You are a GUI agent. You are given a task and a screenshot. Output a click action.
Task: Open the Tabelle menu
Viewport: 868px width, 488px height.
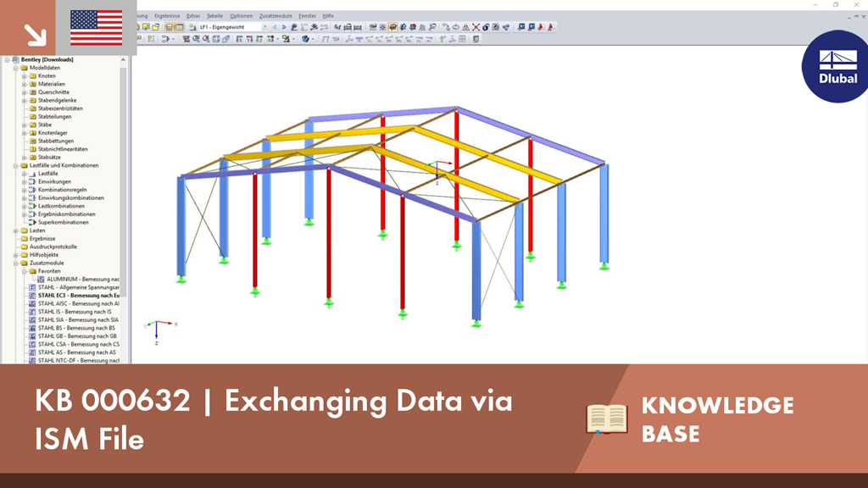(214, 16)
